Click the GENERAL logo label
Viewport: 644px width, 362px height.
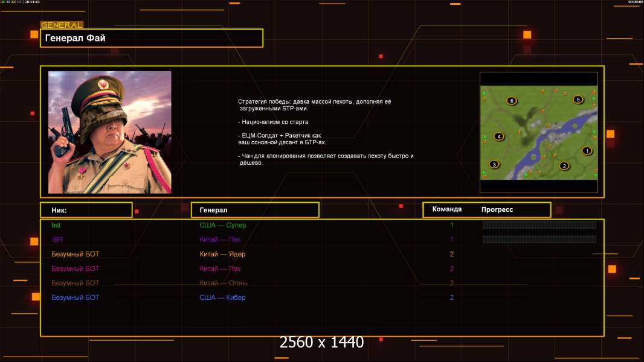point(62,25)
